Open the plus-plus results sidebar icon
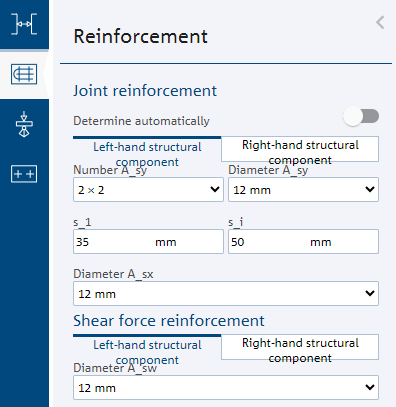 24,174
